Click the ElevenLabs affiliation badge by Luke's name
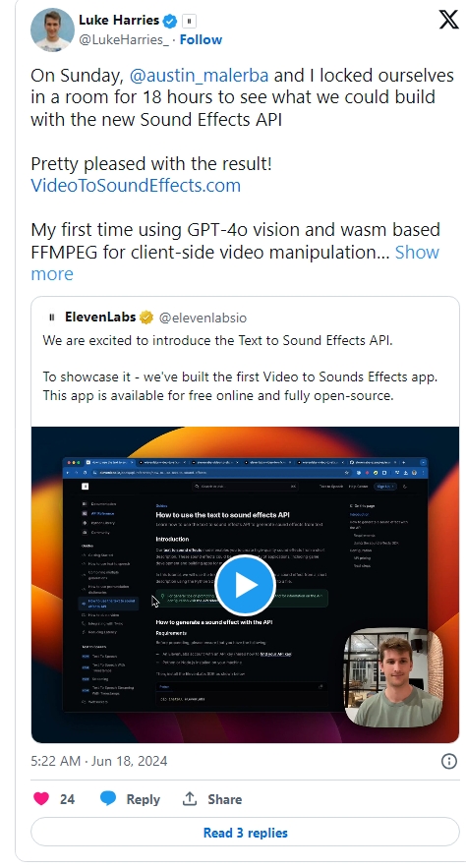 pyautogui.click(x=189, y=21)
